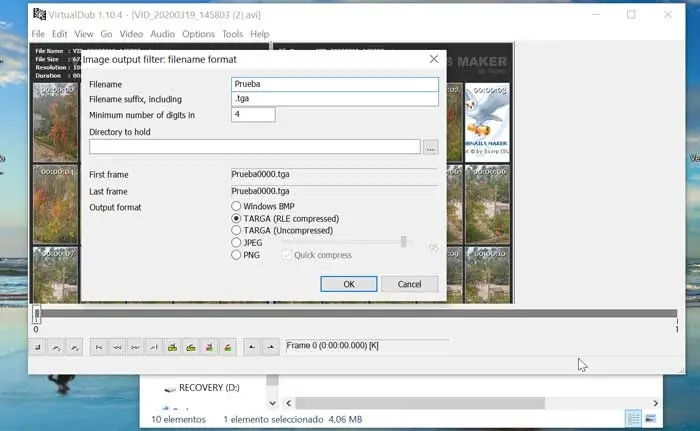This screenshot has width=700, height=431.
Task: Open the Edit menu
Action: [59, 34]
